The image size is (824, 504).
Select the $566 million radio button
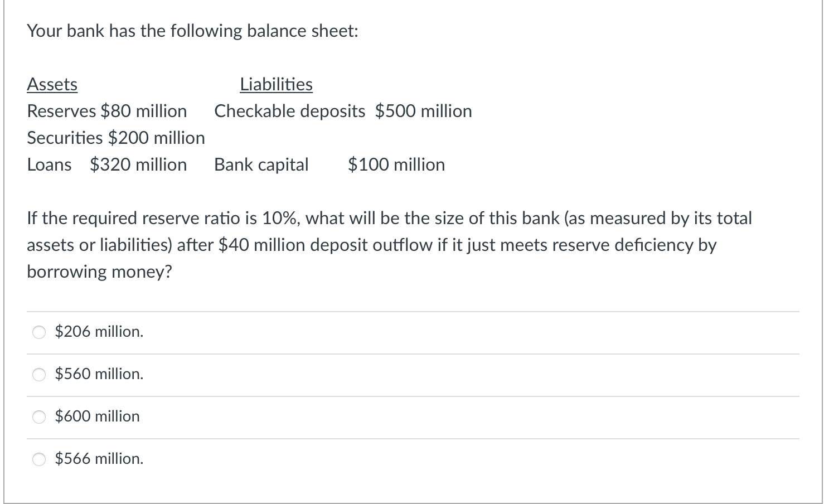(38, 459)
